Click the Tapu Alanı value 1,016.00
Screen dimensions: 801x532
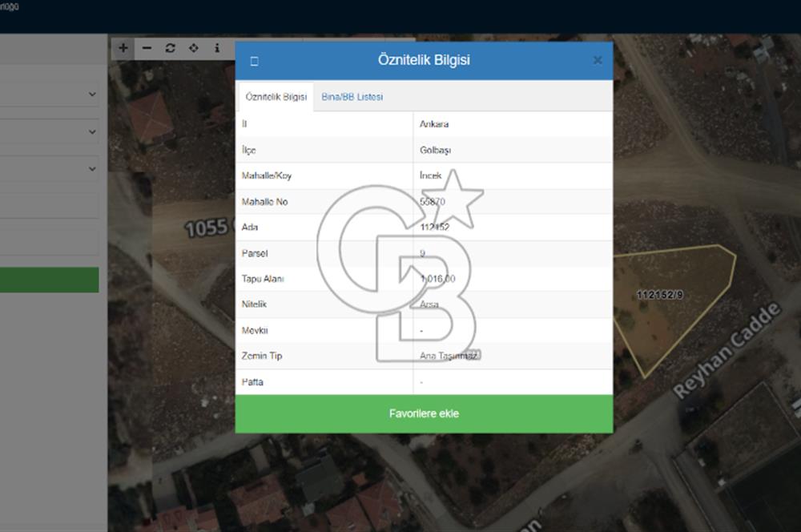437,279
